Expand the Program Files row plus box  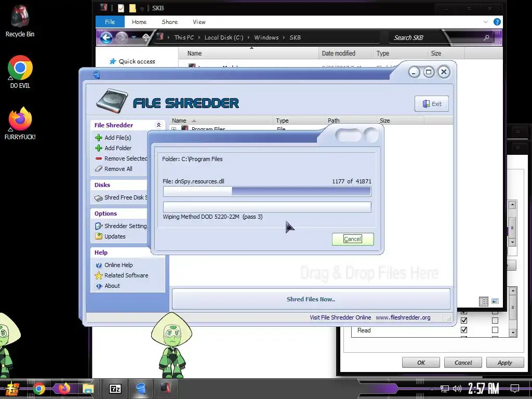(174, 129)
